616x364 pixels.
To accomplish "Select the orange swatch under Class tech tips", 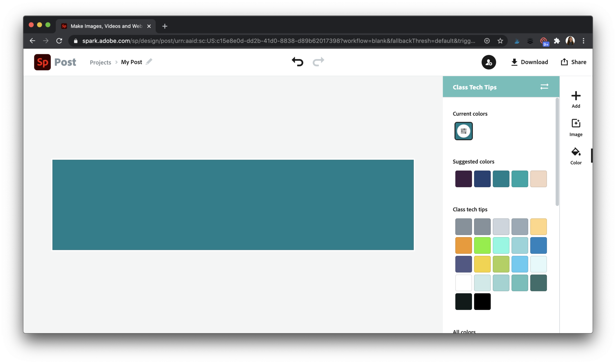I will point(463,245).
